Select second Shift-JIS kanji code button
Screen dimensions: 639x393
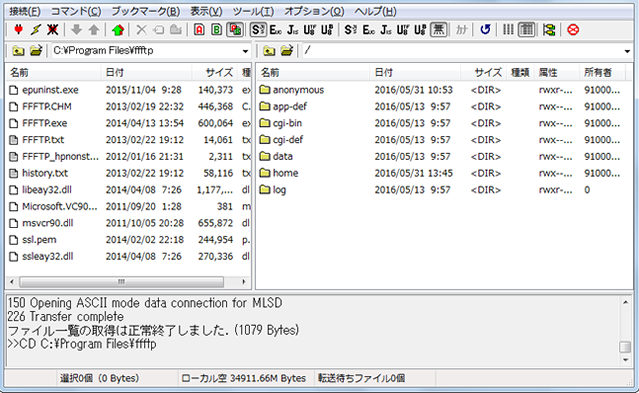click(351, 30)
